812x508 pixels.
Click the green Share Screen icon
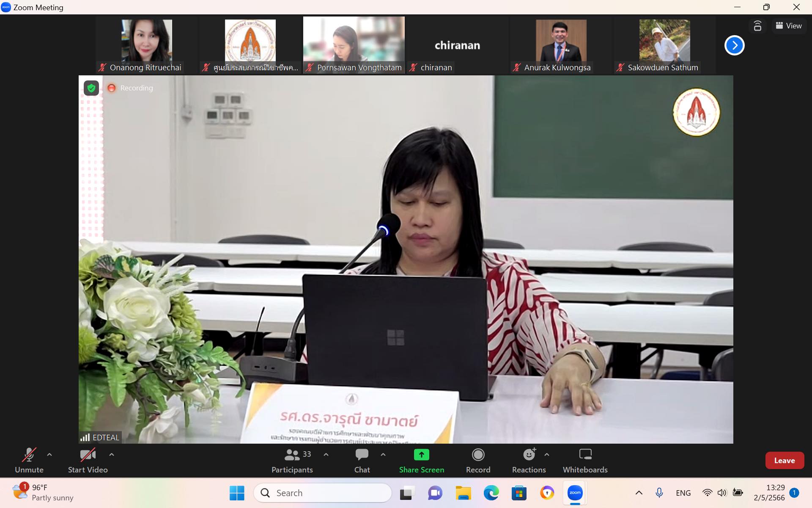[421, 455]
